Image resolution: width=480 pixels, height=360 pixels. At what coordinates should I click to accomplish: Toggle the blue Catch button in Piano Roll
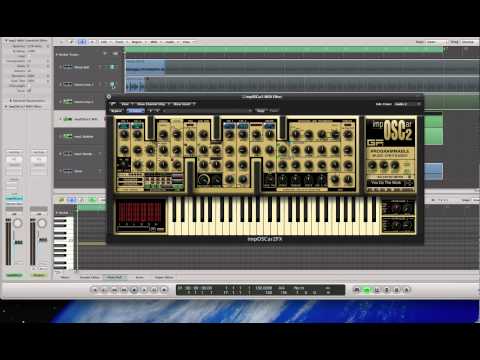(x=72, y=200)
